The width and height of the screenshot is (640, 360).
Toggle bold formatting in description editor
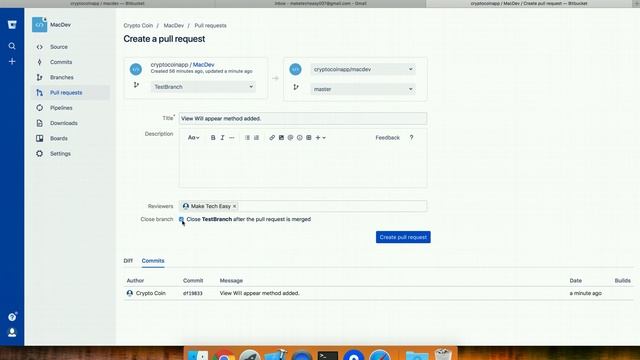point(213,138)
